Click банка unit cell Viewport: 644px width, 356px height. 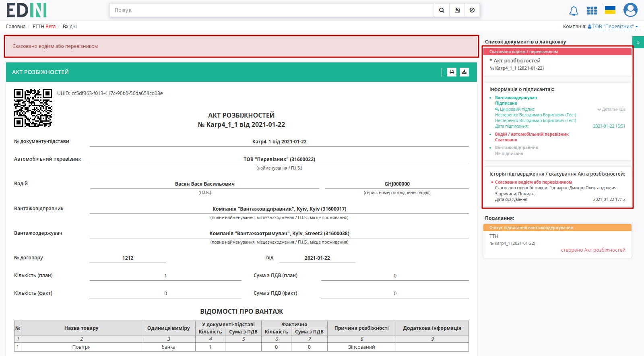[169, 347]
